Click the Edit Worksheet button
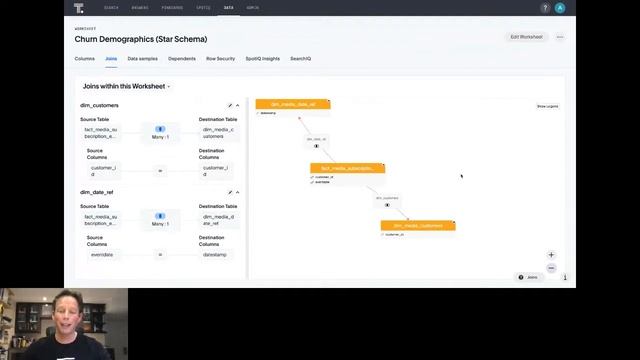 coord(527,37)
